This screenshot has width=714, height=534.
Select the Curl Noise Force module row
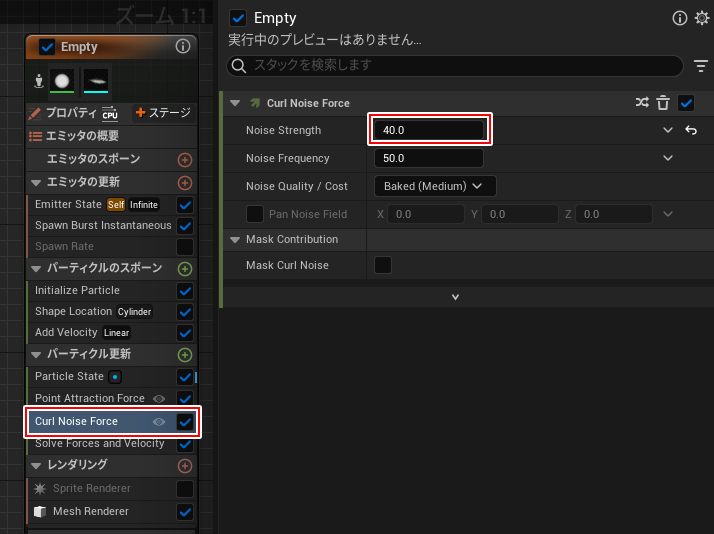tap(112, 422)
